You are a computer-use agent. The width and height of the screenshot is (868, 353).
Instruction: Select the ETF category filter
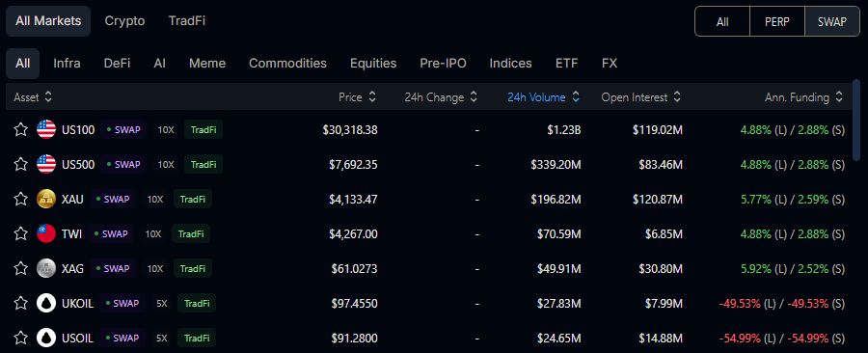pos(566,63)
